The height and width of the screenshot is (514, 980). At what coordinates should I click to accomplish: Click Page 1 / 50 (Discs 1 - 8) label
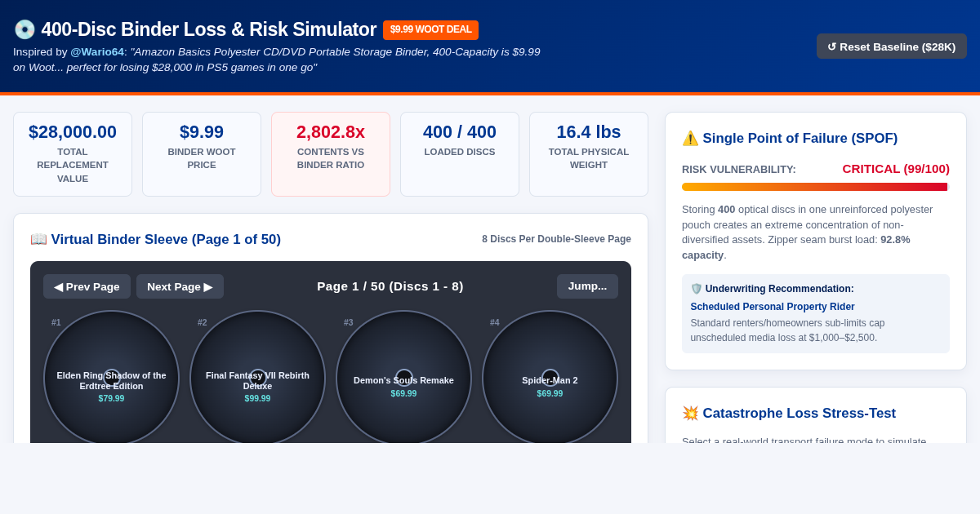390,286
